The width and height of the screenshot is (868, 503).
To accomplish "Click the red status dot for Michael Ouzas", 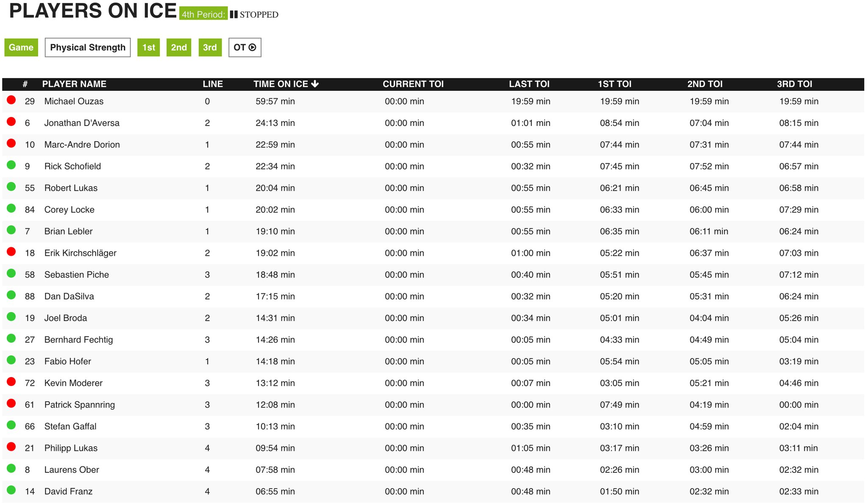I will coord(11,100).
